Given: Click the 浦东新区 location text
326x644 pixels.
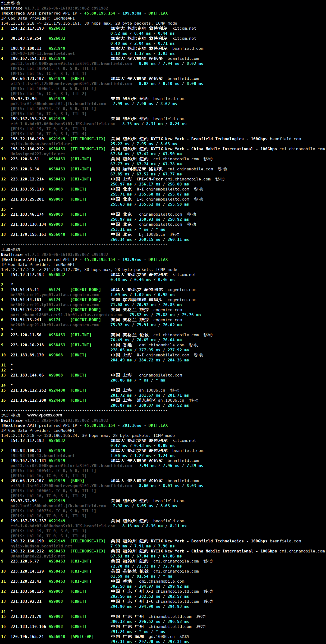Looking at the screenshot, I should pyautogui.click(x=146, y=400).
